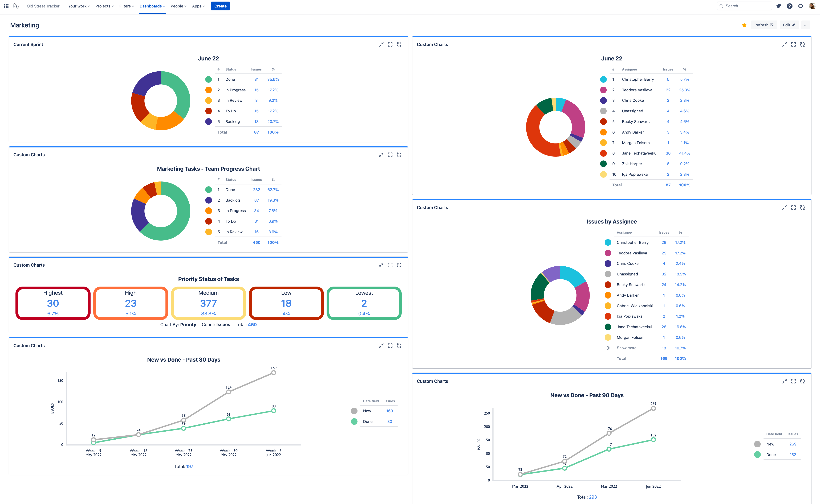This screenshot has width=820, height=504.
Task: Click the notifications bell icon
Action: click(x=778, y=6)
